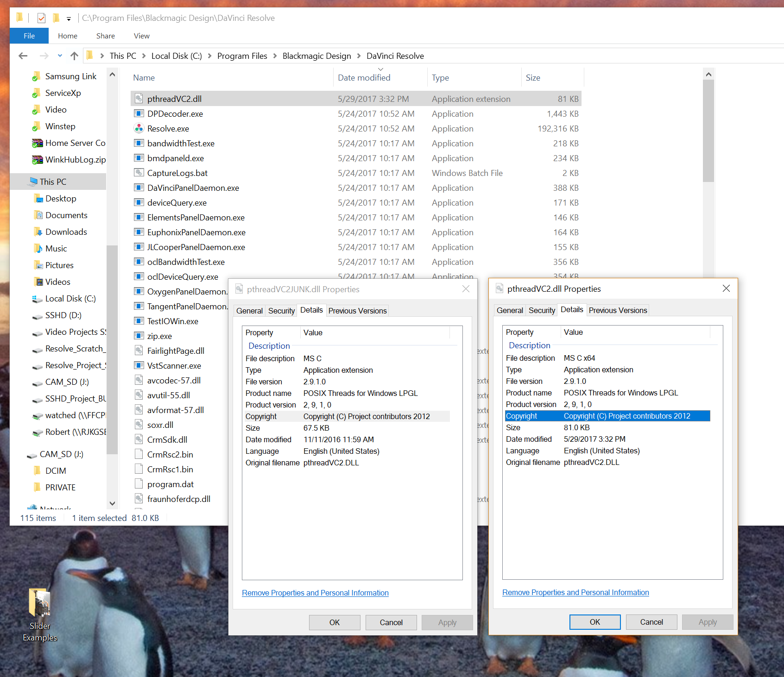784x677 pixels.
Task: Click the Samsung Link folder icon
Action: (x=36, y=76)
